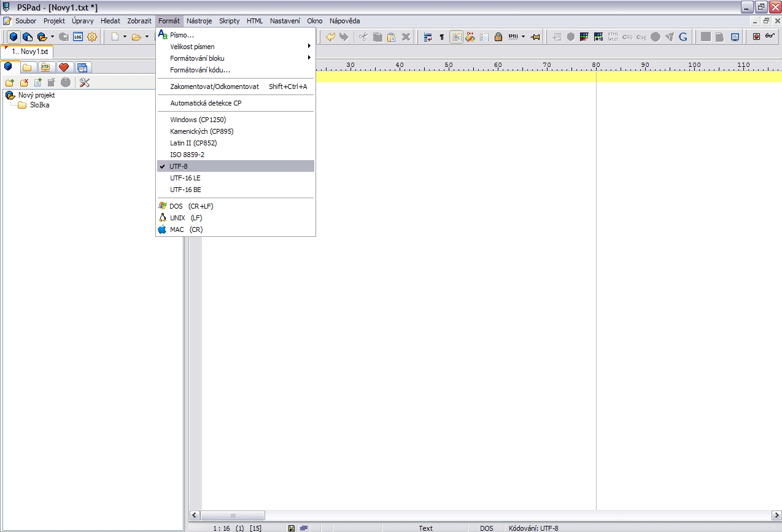Switch to the Novy1.txt document tab
Screen dimensions: 782x532
[x=29, y=52]
